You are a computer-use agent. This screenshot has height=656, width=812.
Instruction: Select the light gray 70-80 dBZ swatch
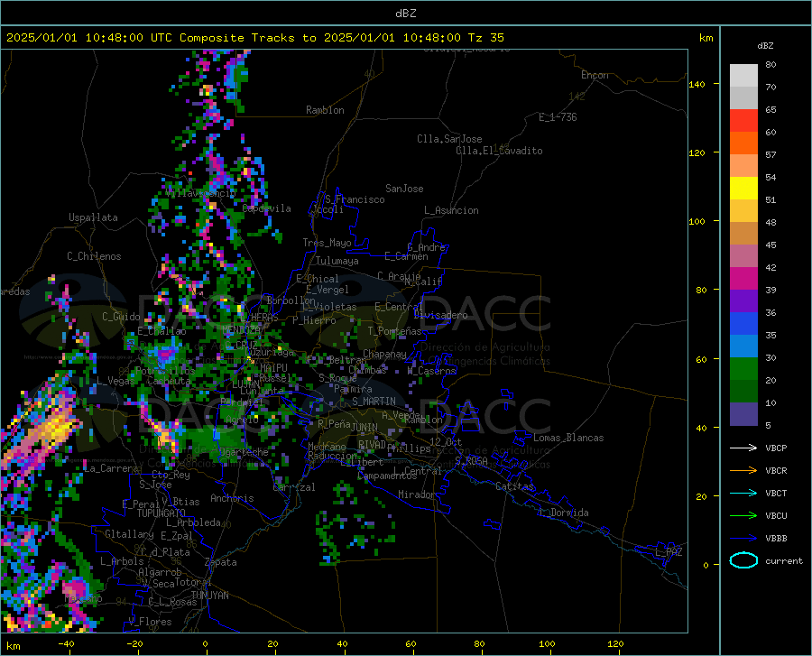tap(743, 76)
